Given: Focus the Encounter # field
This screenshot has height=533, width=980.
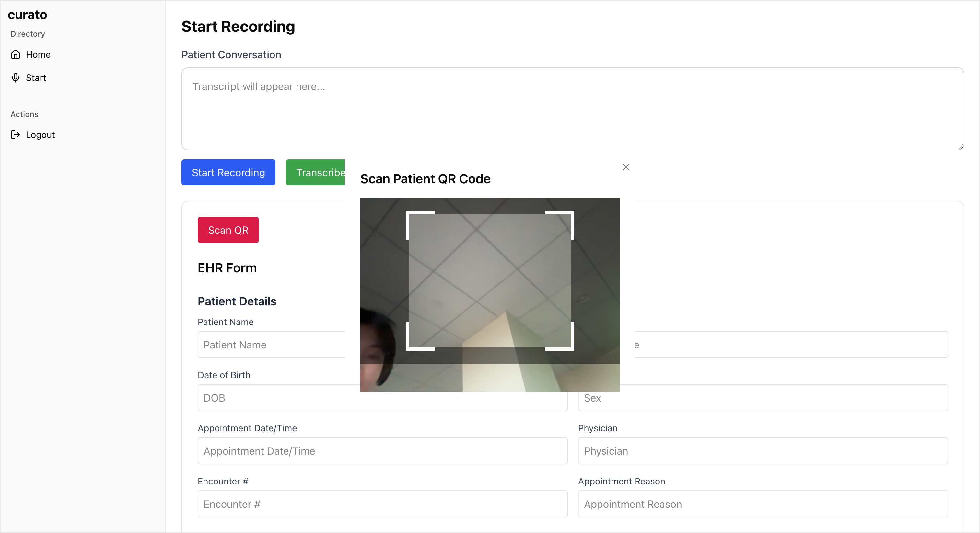Looking at the screenshot, I should point(382,504).
